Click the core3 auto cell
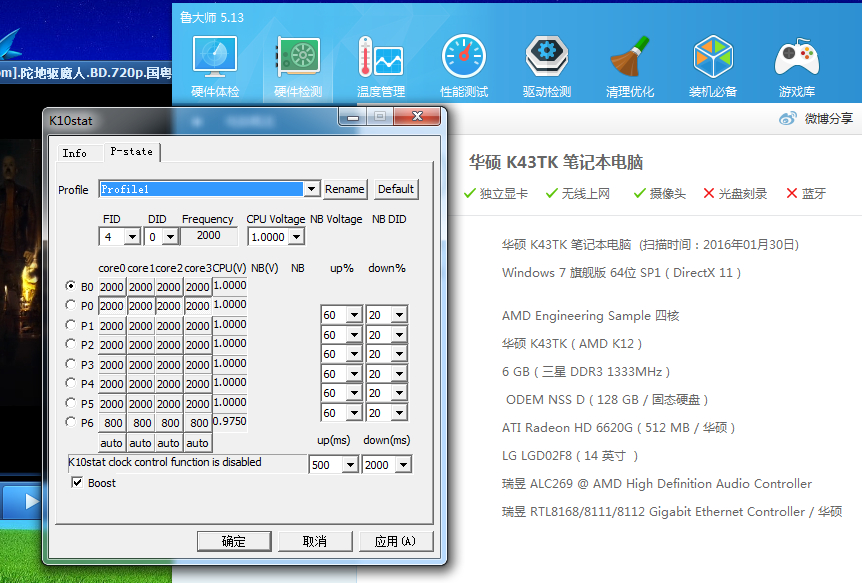Viewport: 862px width, 583px height. [197, 443]
